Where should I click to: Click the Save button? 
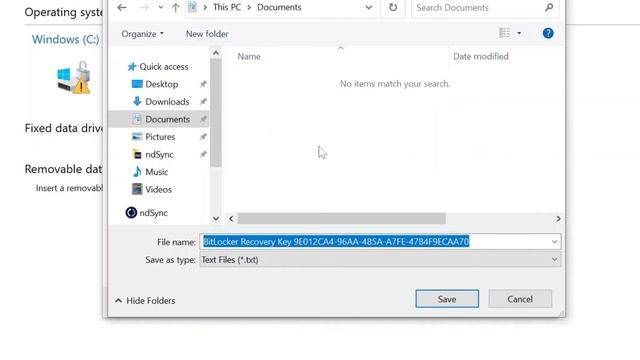click(447, 299)
